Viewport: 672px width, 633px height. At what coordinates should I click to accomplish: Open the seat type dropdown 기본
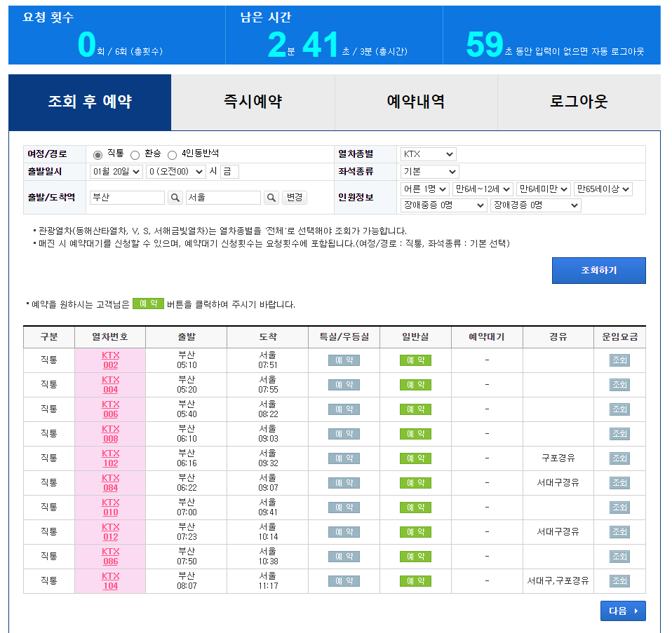pos(429,172)
